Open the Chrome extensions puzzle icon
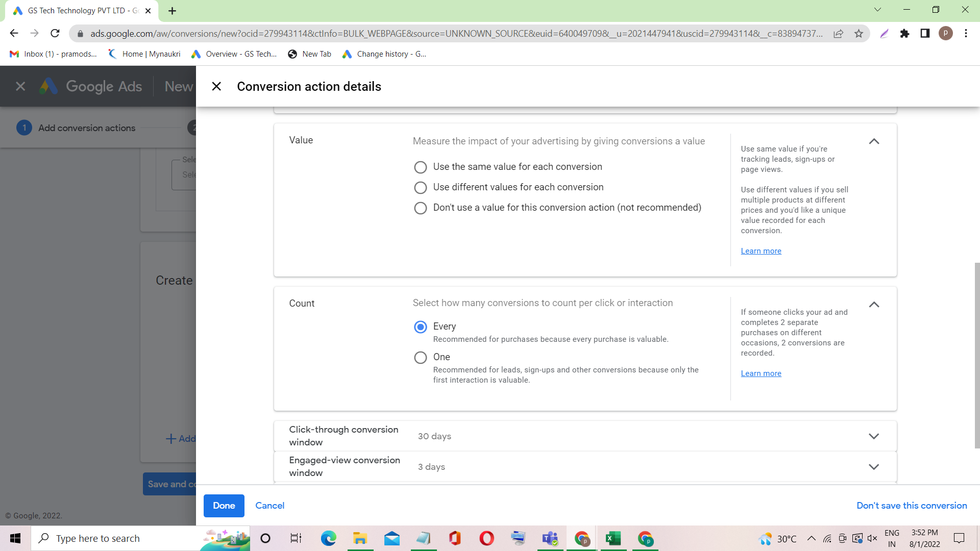Image resolution: width=980 pixels, height=551 pixels. pos(904,34)
